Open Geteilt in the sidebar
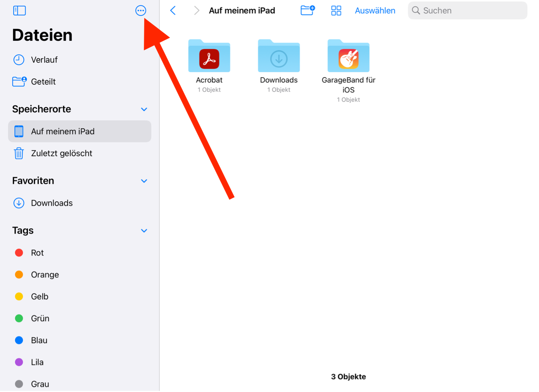 pos(43,82)
